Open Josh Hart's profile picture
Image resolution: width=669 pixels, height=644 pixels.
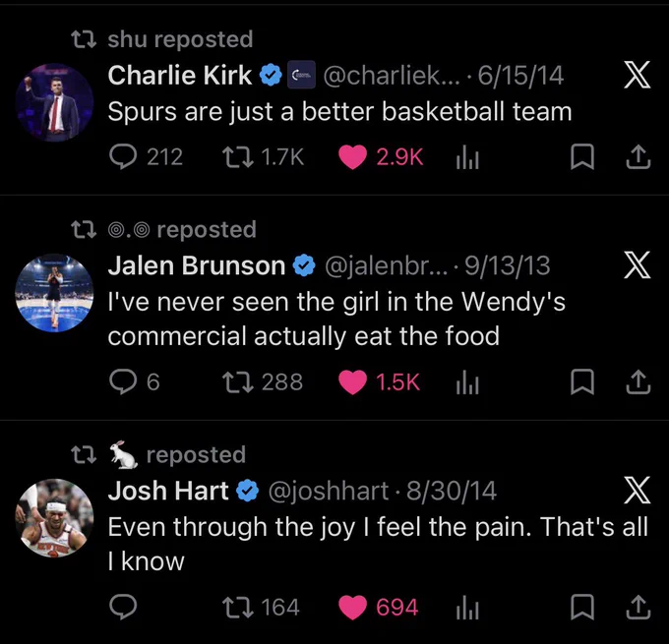click(x=54, y=518)
